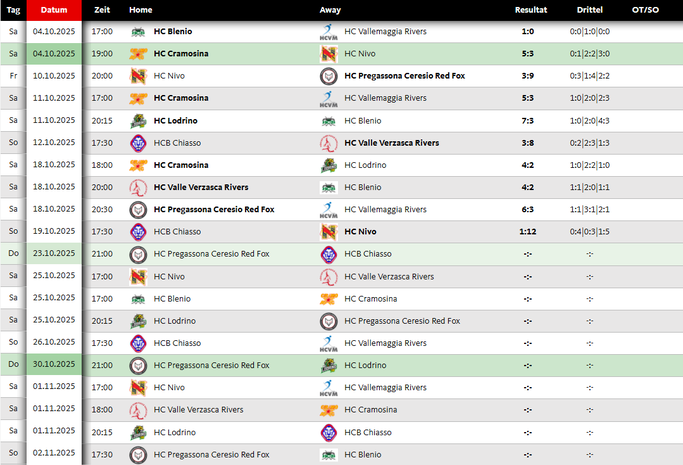Viewport: 683px width, 465px height.
Task: Sort table by the Datum column header
Action: click(54, 9)
